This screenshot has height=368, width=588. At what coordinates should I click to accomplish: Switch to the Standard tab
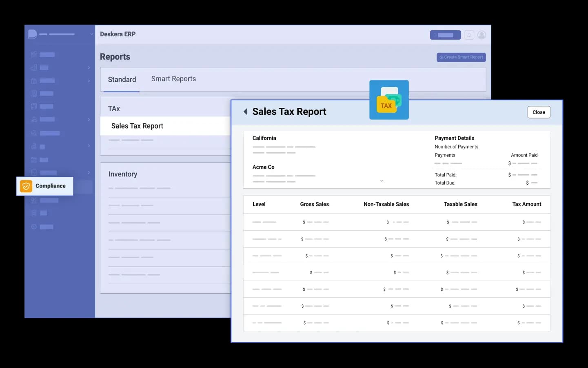tap(122, 80)
